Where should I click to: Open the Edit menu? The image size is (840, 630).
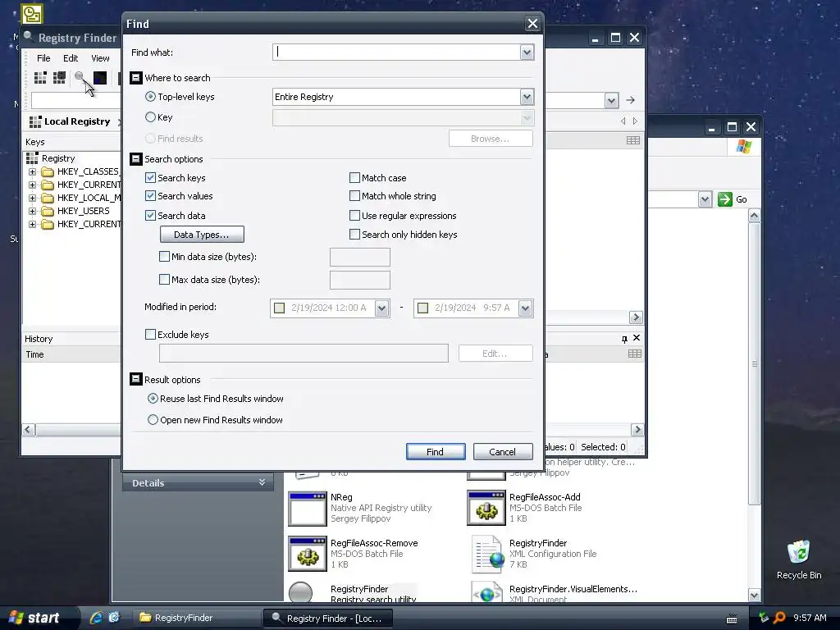pos(71,58)
